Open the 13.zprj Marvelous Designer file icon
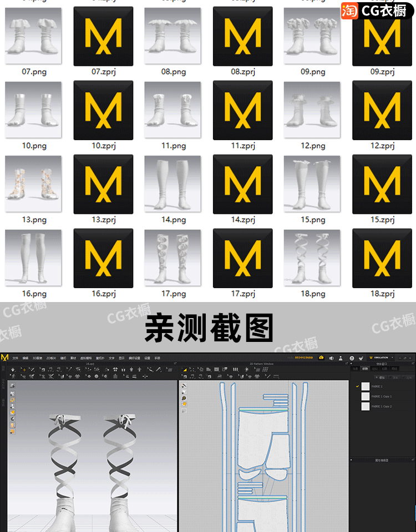This screenshot has width=416, height=532. (x=103, y=184)
